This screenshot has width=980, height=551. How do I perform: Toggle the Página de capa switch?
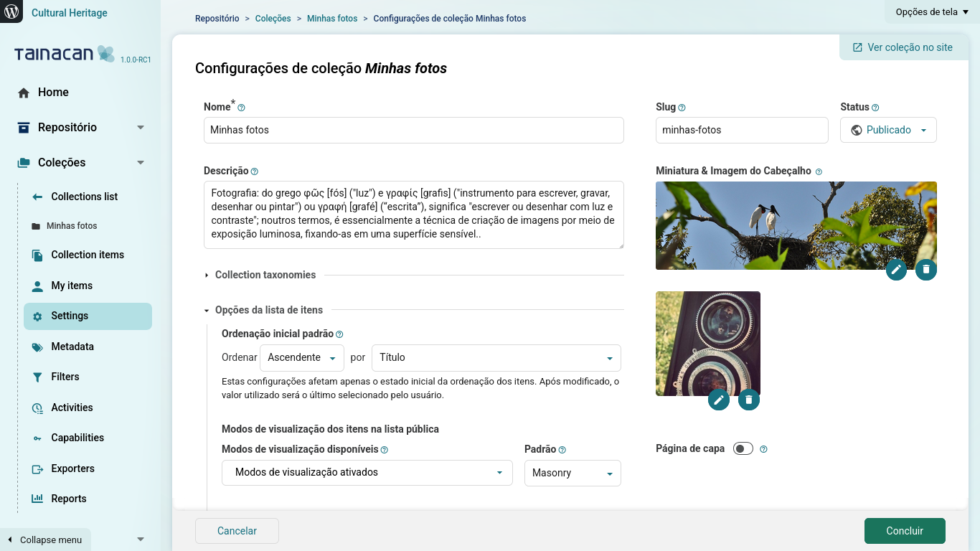click(x=743, y=449)
